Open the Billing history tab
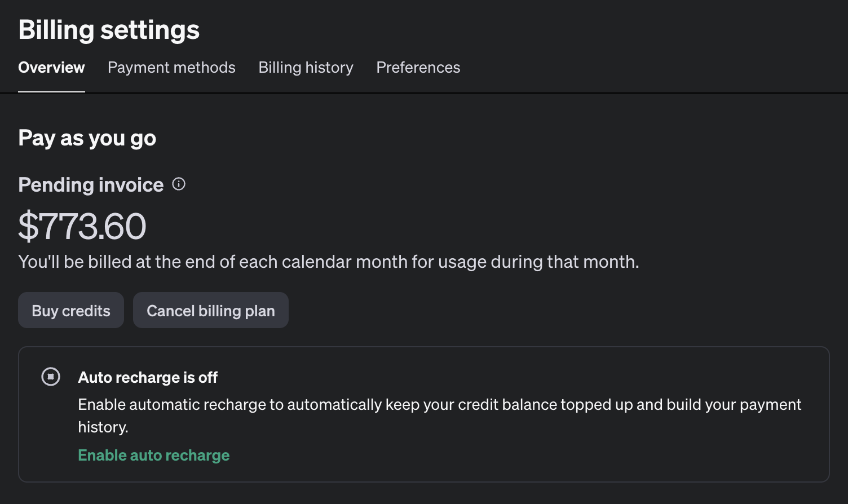This screenshot has height=504, width=848. pyautogui.click(x=306, y=68)
